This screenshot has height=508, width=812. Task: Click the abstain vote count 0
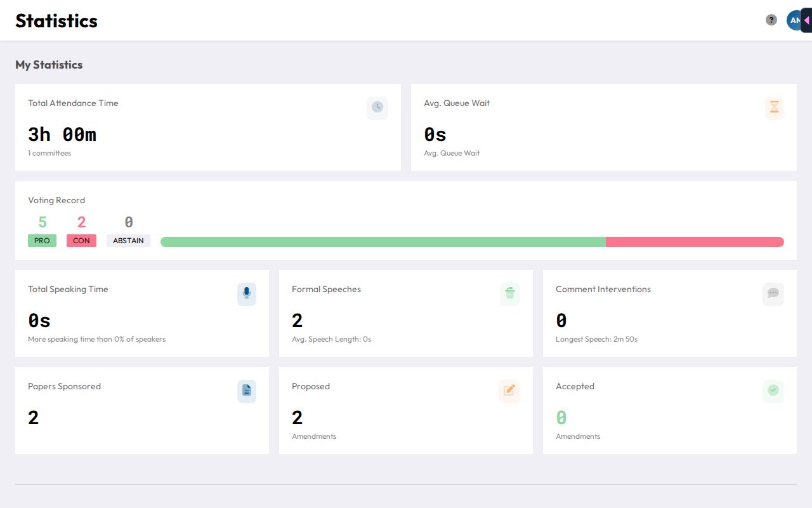click(129, 222)
